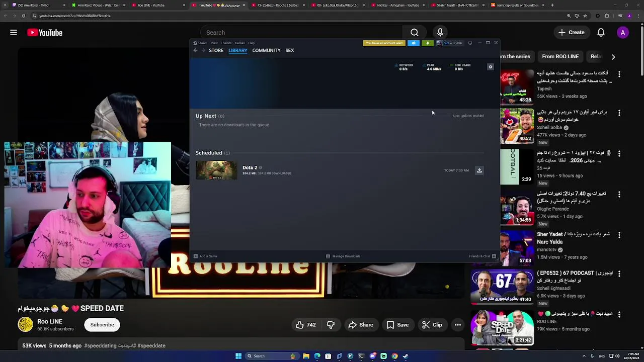Viewport: 644px width, 362px height.
Task: Open Windows Start menu
Action: click(238, 356)
